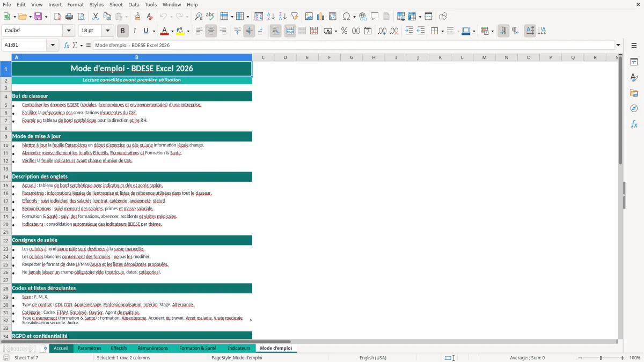Click Clear Direct Formatting icon
The image size is (644, 362).
coord(150,17)
